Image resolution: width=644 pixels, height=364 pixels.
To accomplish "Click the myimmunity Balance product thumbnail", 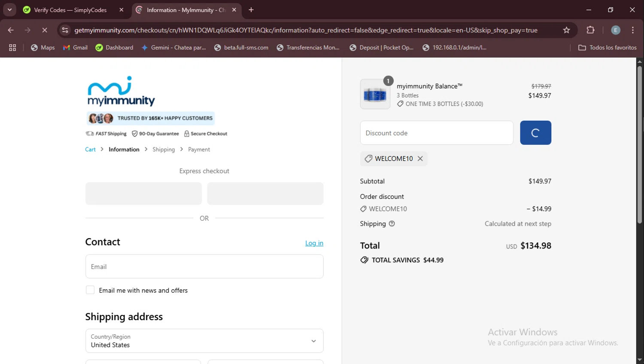I will [x=375, y=94].
